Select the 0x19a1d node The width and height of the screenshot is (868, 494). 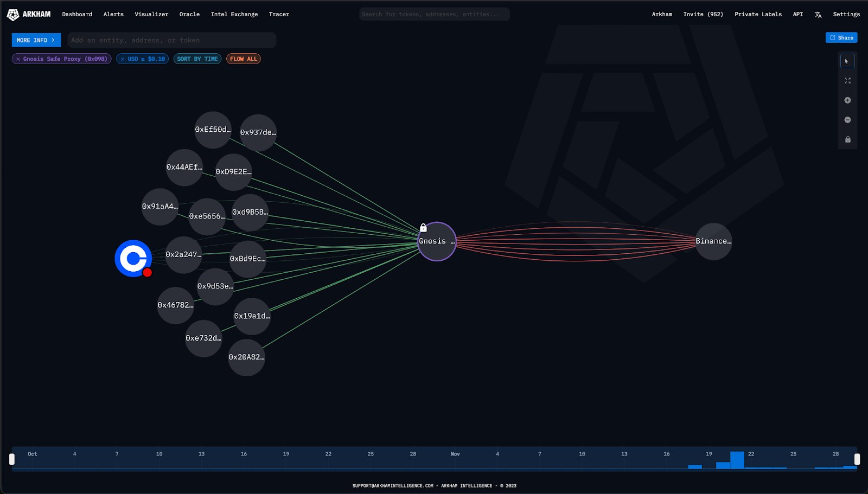pos(252,316)
